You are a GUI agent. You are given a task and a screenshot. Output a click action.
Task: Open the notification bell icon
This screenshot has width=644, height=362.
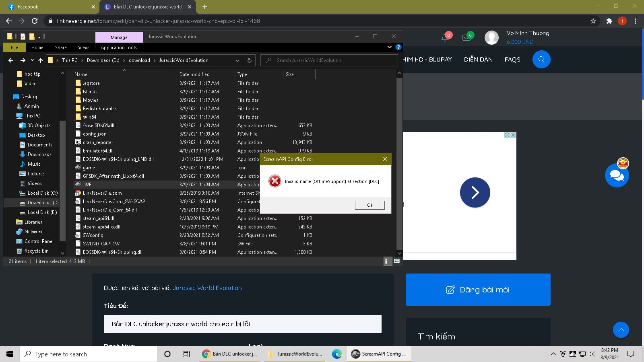[x=445, y=38]
